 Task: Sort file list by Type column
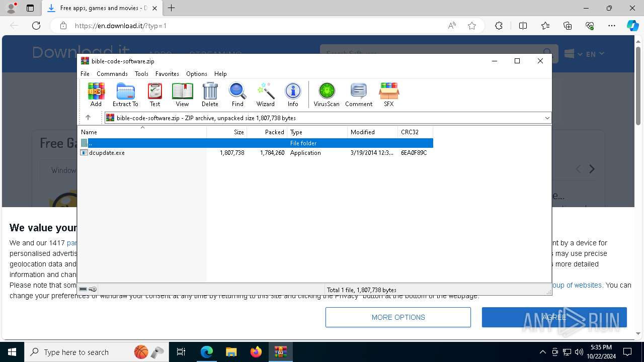coord(317,132)
